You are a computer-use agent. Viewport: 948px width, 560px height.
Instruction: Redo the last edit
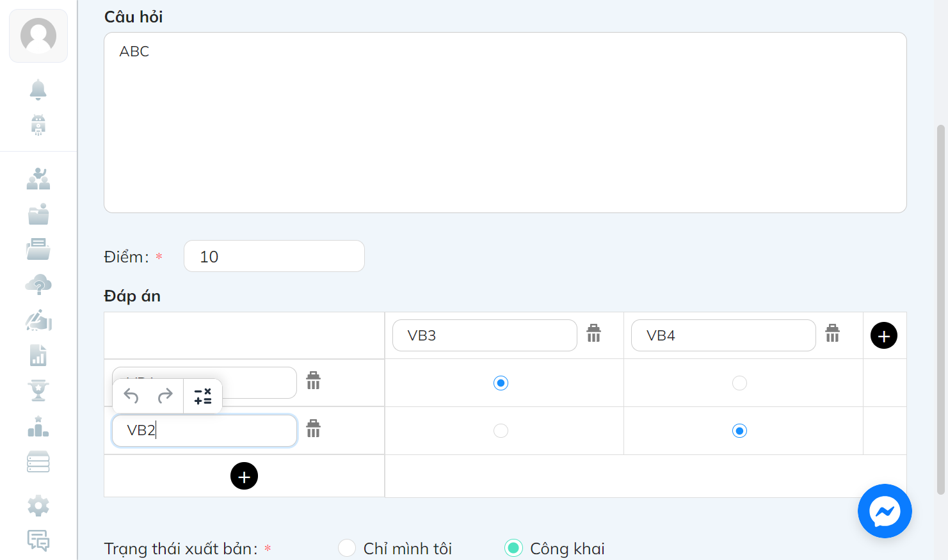165,396
